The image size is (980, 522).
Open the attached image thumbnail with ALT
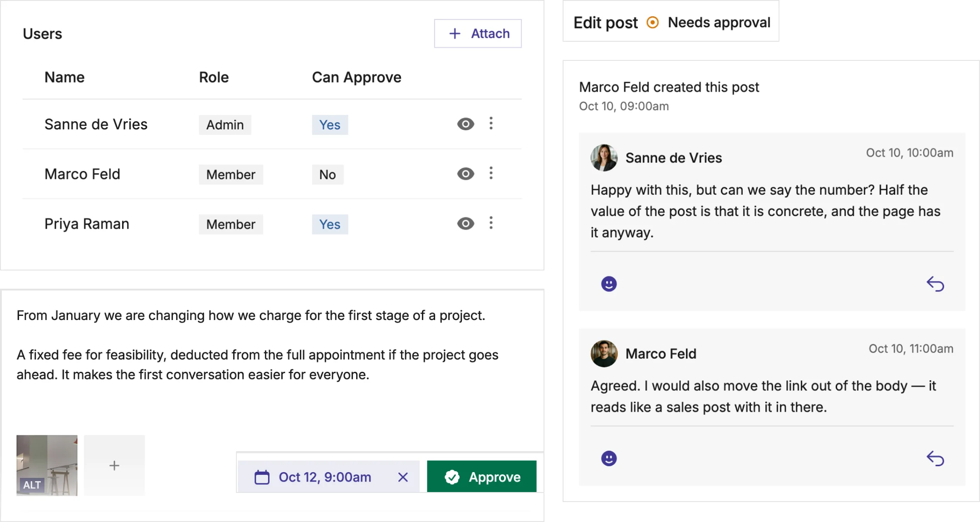[x=47, y=465]
